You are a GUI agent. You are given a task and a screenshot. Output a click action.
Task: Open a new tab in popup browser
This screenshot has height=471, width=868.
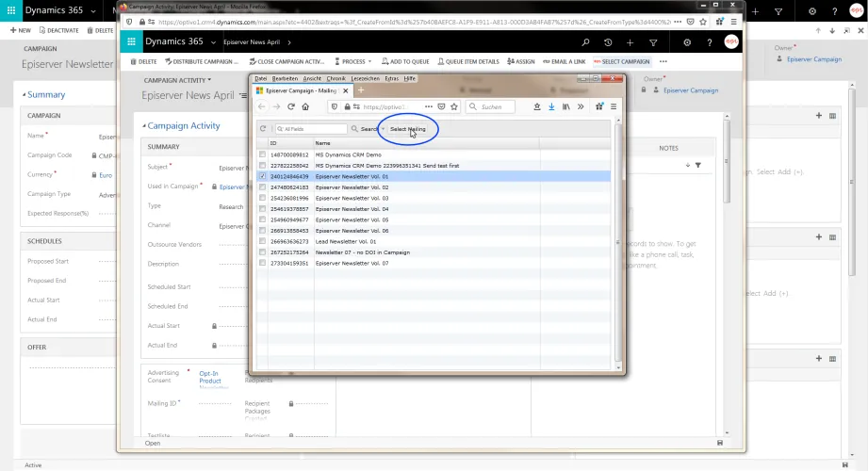click(x=361, y=90)
